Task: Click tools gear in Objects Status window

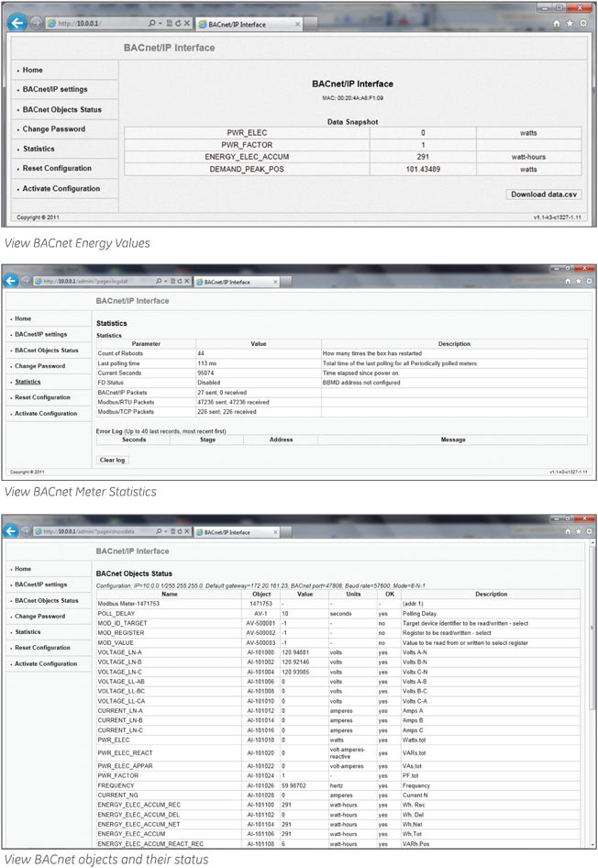Action: click(589, 531)
